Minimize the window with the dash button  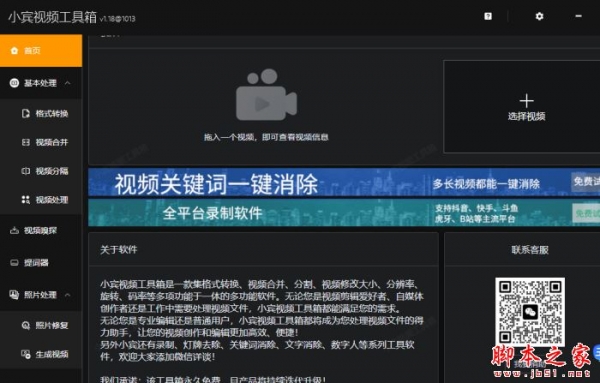[x=579, y=16]
